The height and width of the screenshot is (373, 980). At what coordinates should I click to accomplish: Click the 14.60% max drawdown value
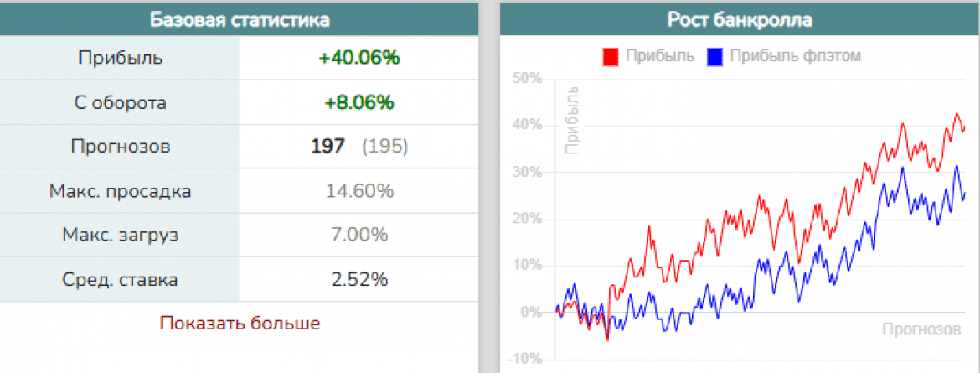pos(359,191)
